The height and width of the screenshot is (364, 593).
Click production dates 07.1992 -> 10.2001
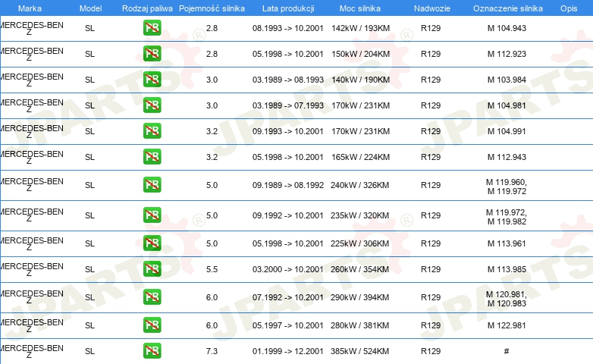[288, 297]
